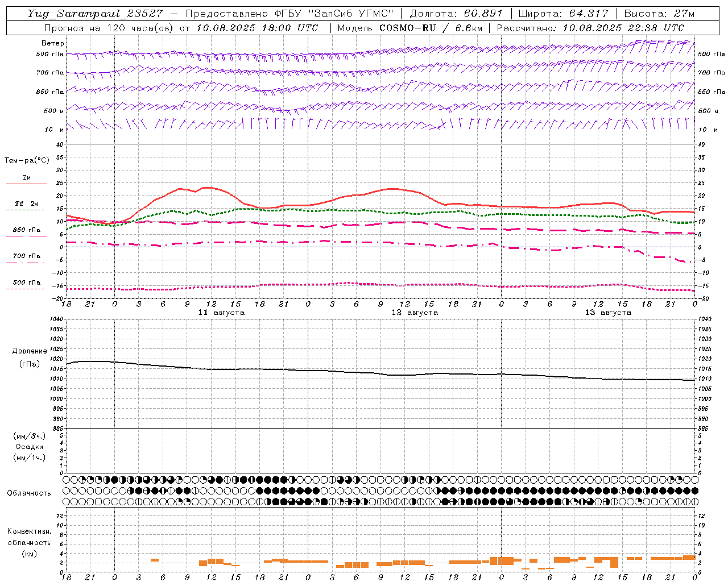Click the 12 августа date label
Image resolution: width=728 pixels, height=582 pixels.
415,313
